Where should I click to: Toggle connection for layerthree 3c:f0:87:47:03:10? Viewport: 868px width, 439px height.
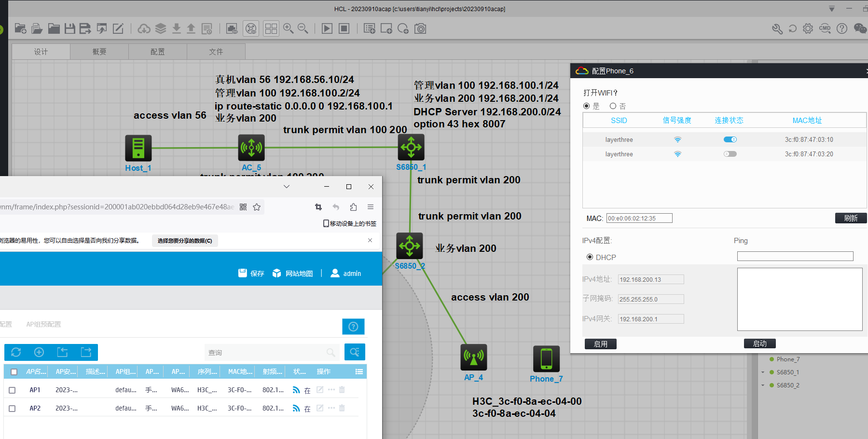tap(730, 139)
